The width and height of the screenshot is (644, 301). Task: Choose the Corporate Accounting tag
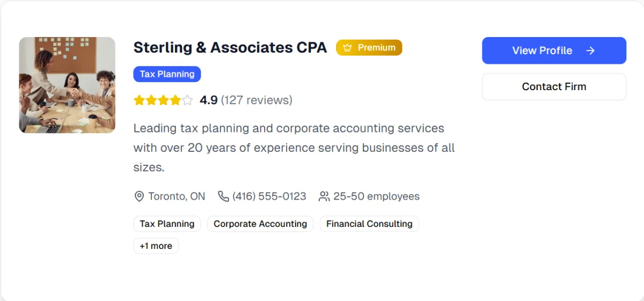pyautogui.click(x=260, y=224)
